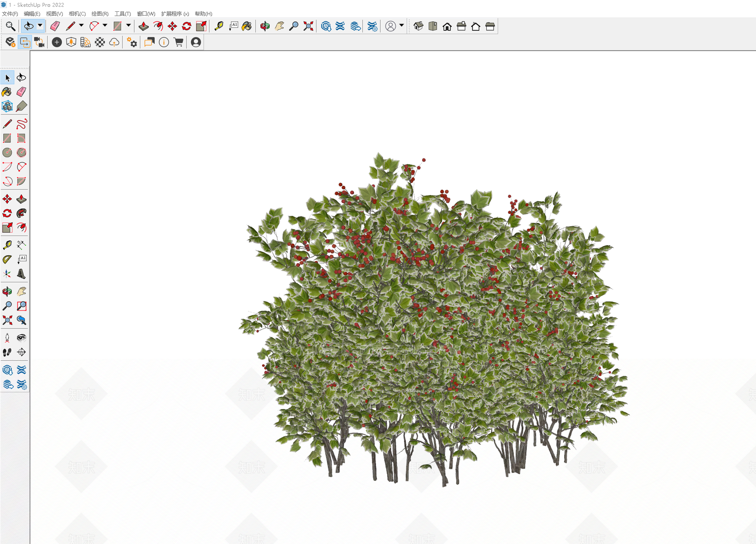The height and width of the screenshot is (544, 756).
Task: Open the 窗口(W) menu
Action: tap(146, 14)
